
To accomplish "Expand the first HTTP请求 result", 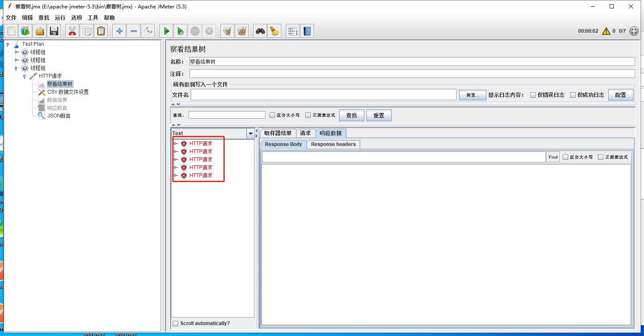I will tap(176, 143).
